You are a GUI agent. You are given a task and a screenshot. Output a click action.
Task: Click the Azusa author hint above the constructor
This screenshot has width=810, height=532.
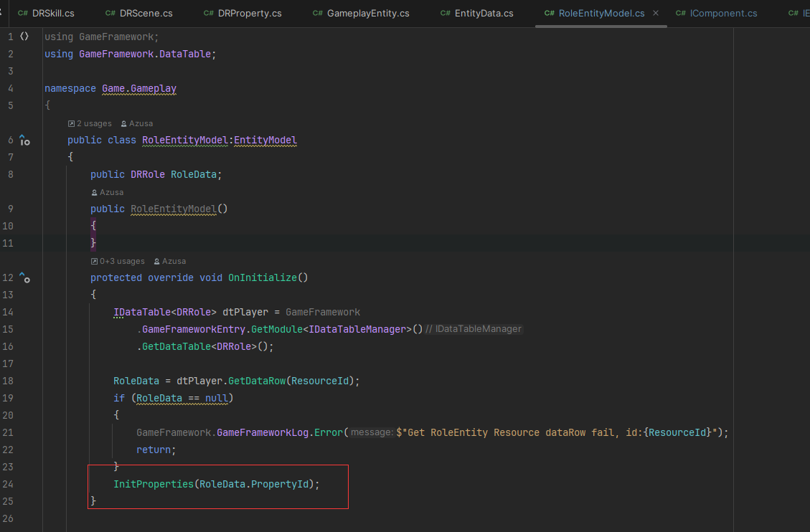(x=108, y=192)
